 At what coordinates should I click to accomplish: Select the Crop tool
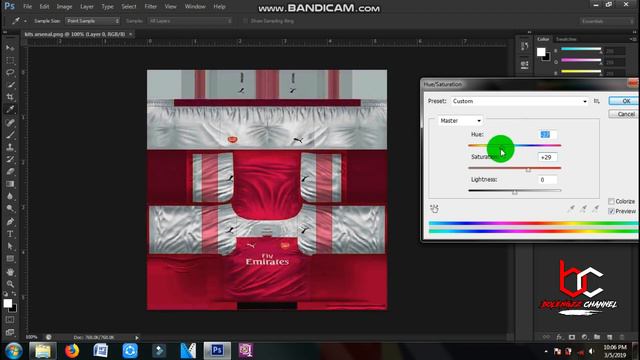10,97
